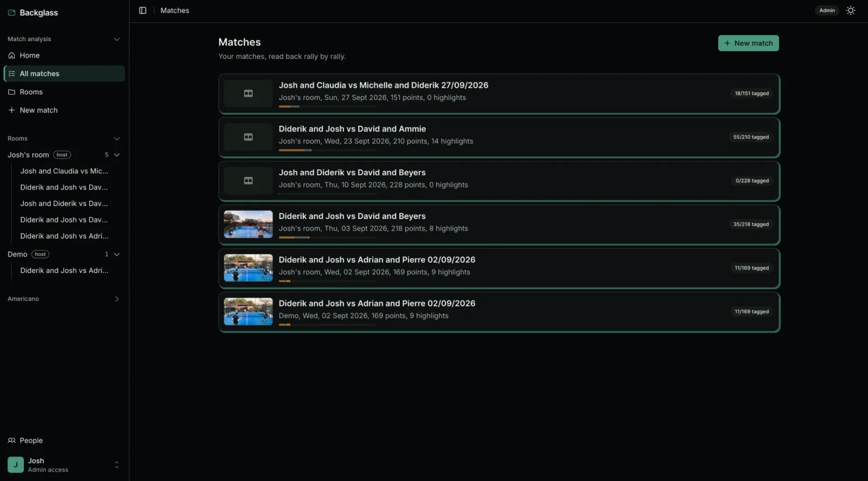This screenshot has width=868, height=481.
Task: Expand the Americano section
Action: 117,299
